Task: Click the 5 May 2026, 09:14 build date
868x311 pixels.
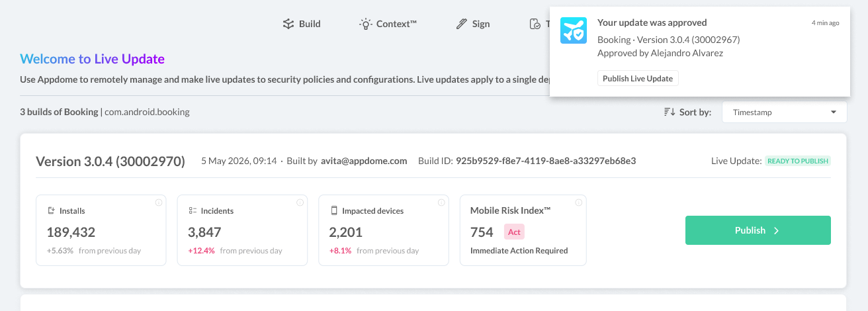Action: pyautogui.click(x=239, y=161)
